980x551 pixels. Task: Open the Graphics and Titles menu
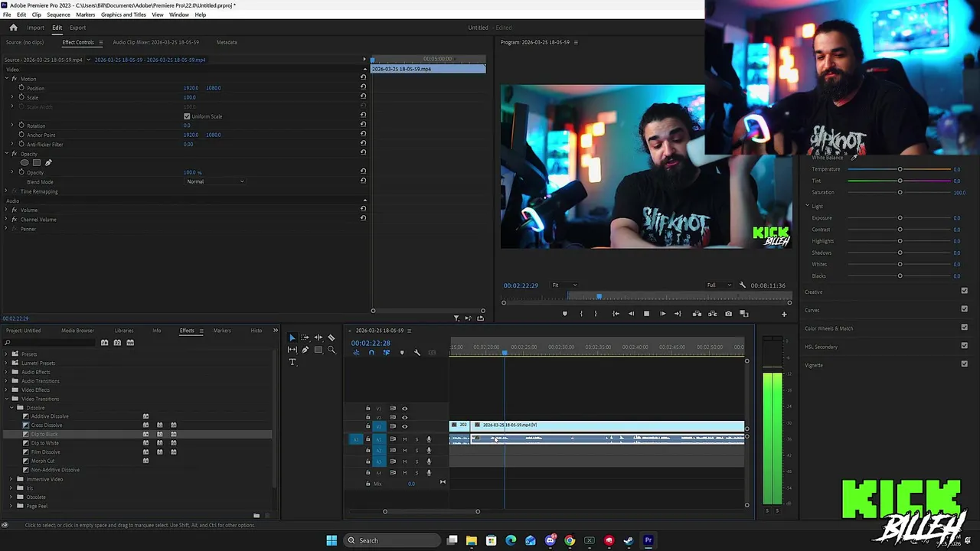(x=123, y=15)
